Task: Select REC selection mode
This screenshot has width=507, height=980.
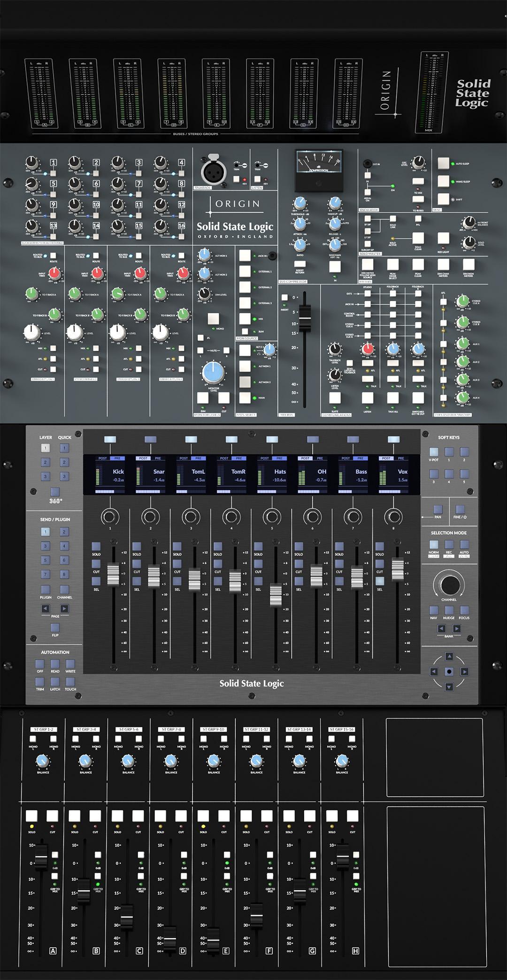Action: (x=449, y=545)
